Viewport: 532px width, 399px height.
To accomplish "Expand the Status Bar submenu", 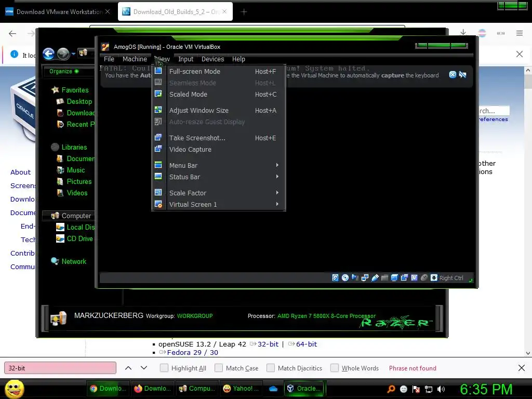I will (219, 177).
